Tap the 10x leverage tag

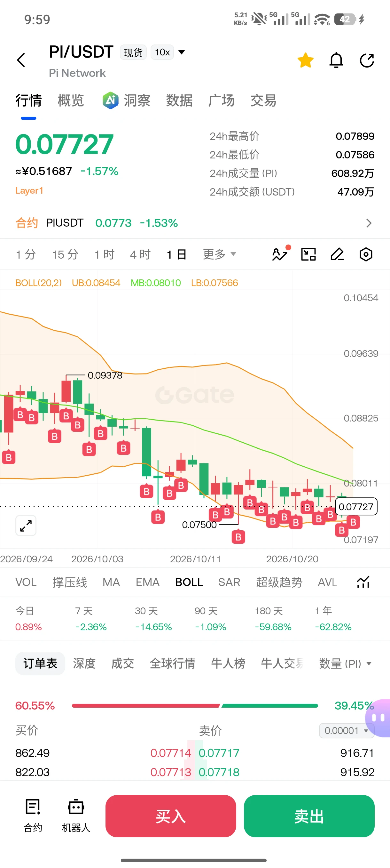(162, 52)
